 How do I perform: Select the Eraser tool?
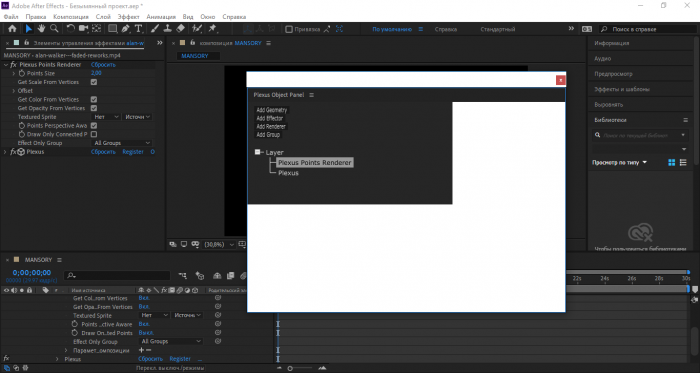[180, 29]
